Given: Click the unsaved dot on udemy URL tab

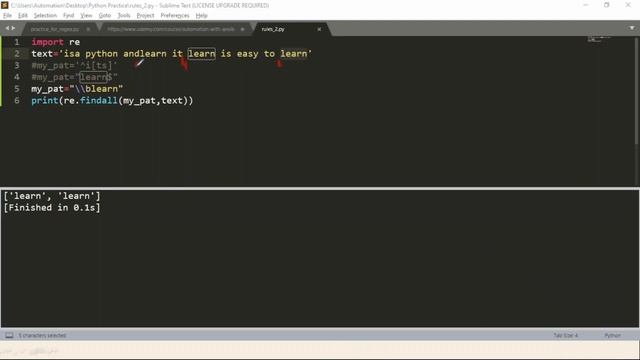Looking at the screenshot, I should coord(242,29).
